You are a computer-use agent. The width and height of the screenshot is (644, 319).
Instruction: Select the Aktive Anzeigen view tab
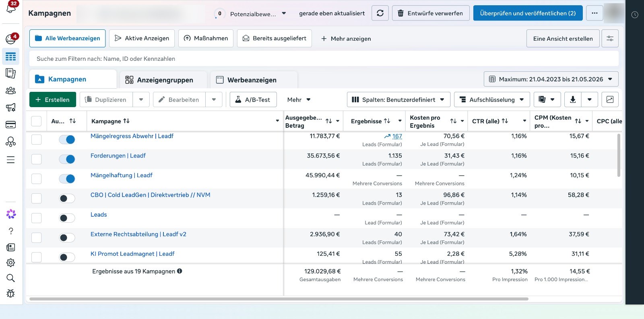pyautogui.click(x=142, y=38)
